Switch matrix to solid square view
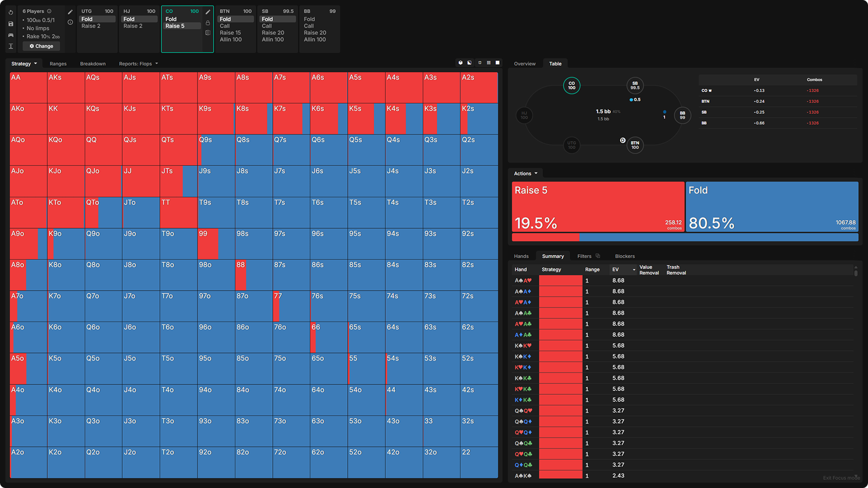868x488 pixels. pos(497,63)
